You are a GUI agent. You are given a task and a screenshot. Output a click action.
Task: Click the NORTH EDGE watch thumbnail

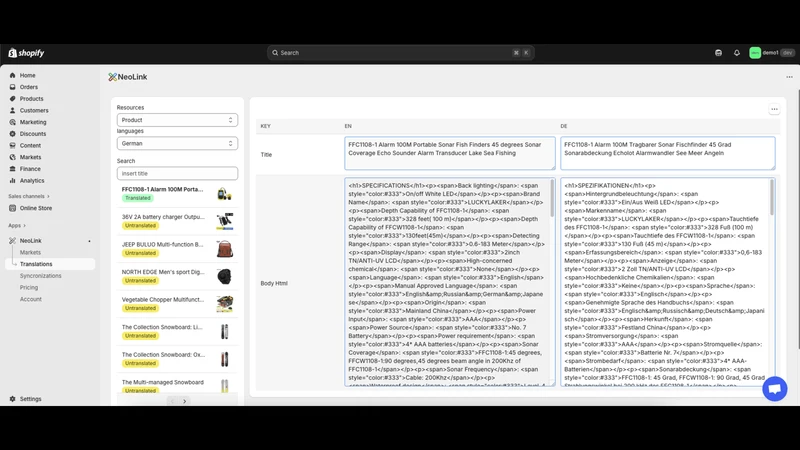pyautogui.click(x=224, y=277)
